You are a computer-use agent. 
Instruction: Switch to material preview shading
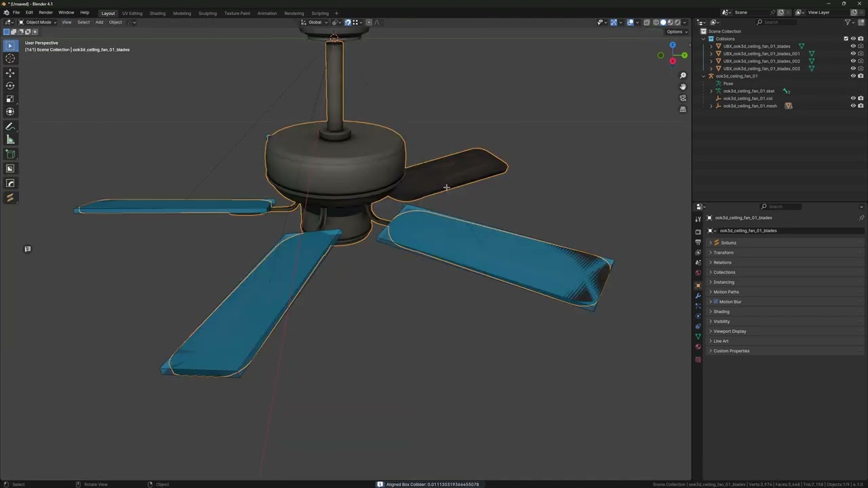(x=671, y=22)
